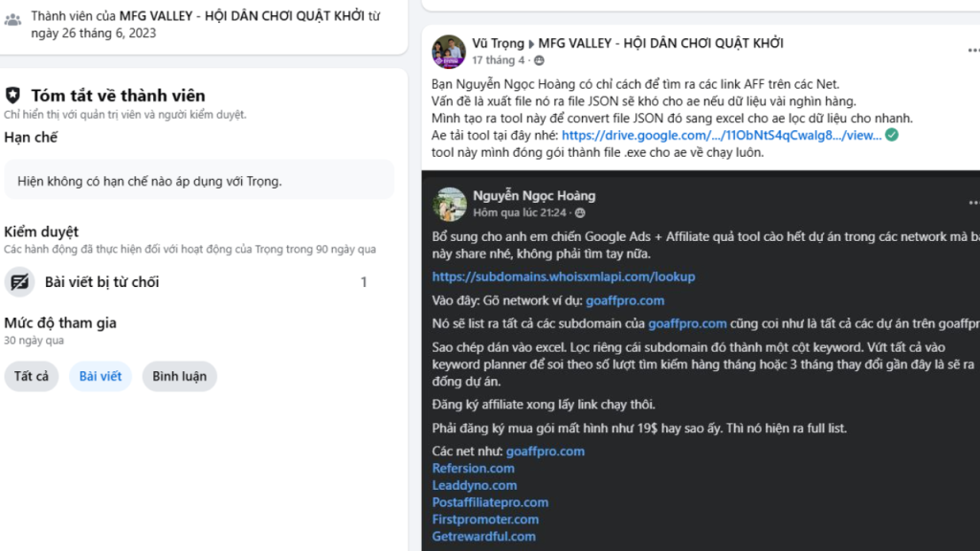Select the Tất cả filter chip
The width and height of the screenshot is (980, 551).
(32, 376)
